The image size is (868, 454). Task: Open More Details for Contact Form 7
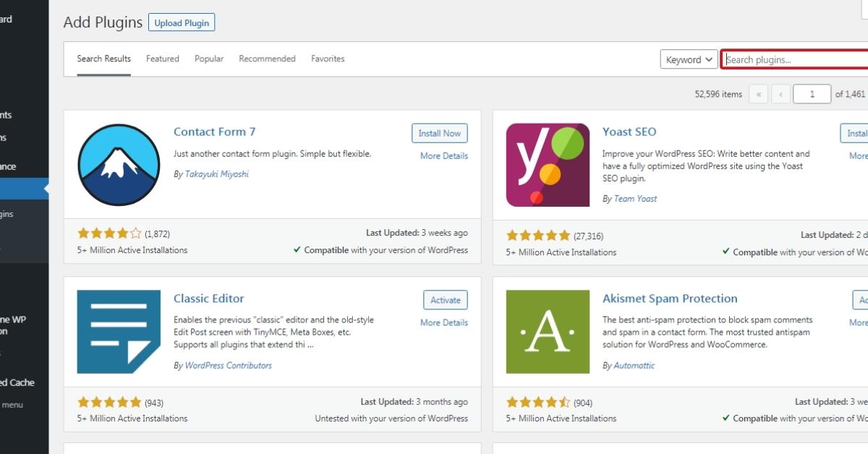click(x=444, y=155)
